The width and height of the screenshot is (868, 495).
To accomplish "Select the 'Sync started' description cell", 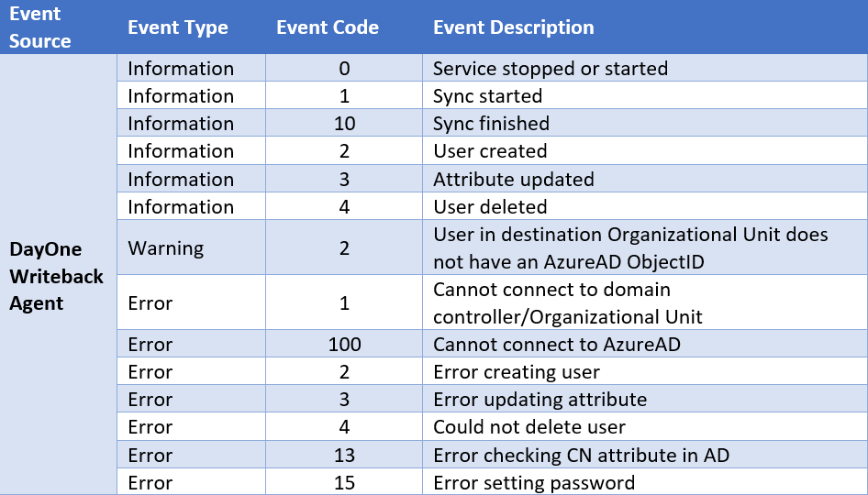I will click(x=645, y=95).
